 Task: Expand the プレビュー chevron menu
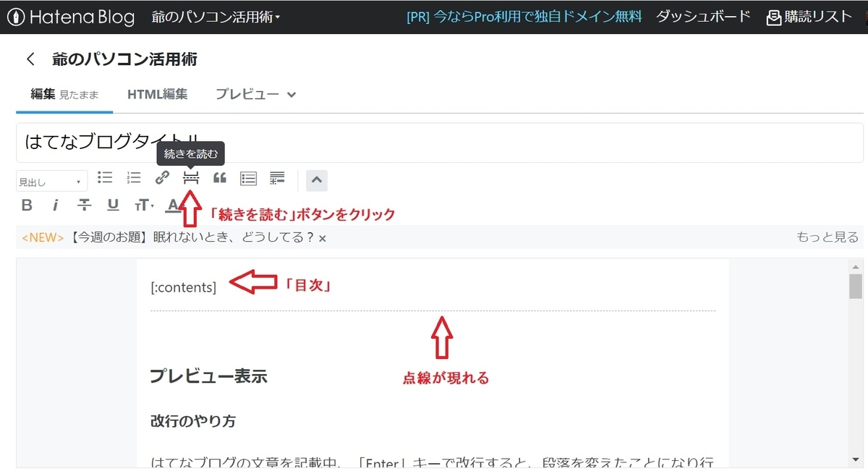click(x=291, y=94)
